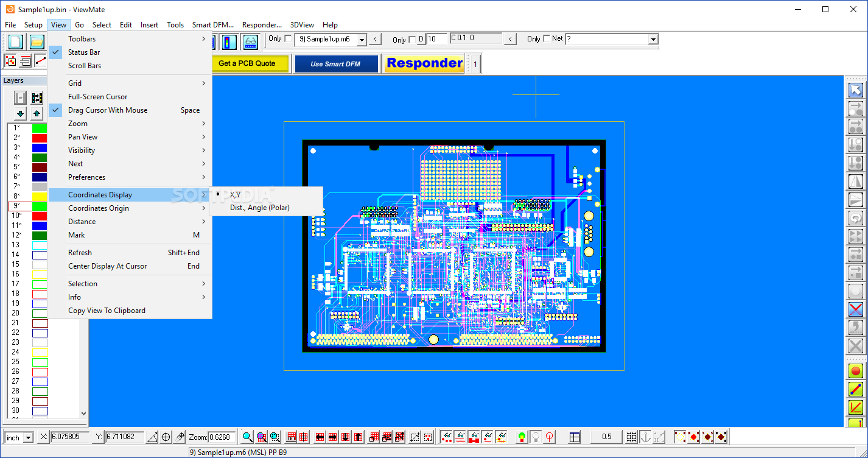Screen dimensions: 868x458
Task: Open the Setup menu
Action: pos(33,25)
